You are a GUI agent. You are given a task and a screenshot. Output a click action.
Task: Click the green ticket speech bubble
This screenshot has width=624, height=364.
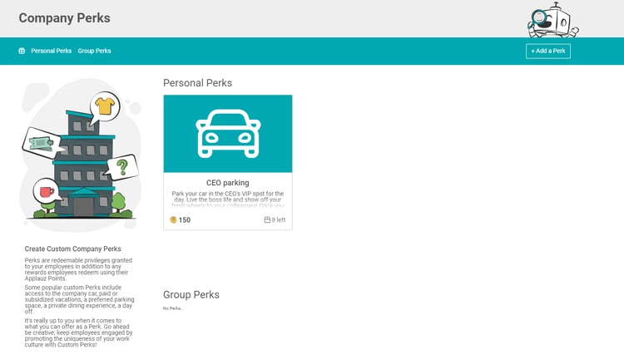39,143
